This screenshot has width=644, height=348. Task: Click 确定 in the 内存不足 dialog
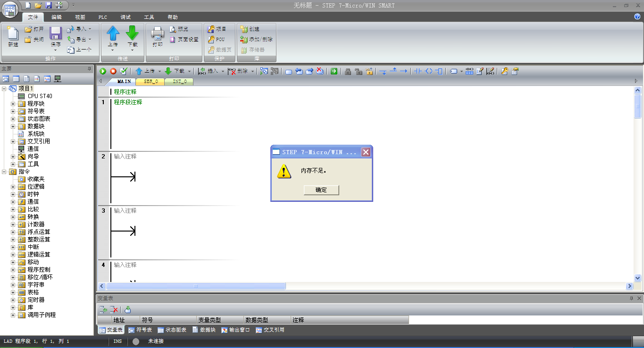coord(321,190)
